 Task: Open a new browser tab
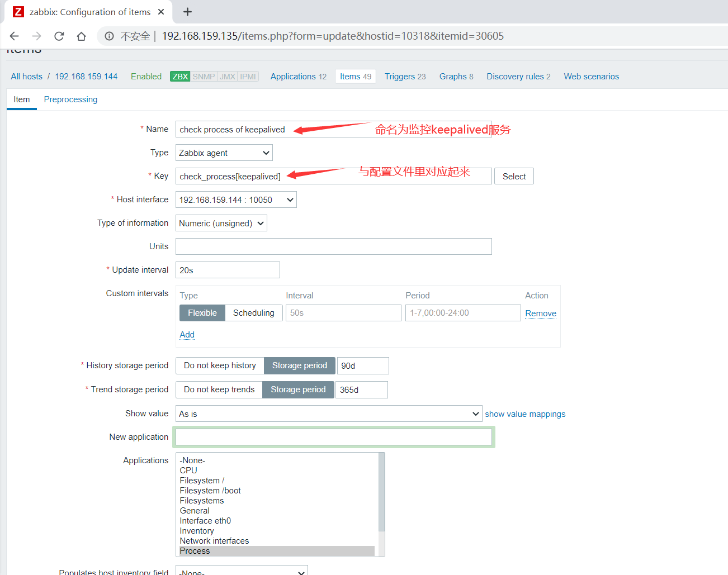click(x=188, y=12)
